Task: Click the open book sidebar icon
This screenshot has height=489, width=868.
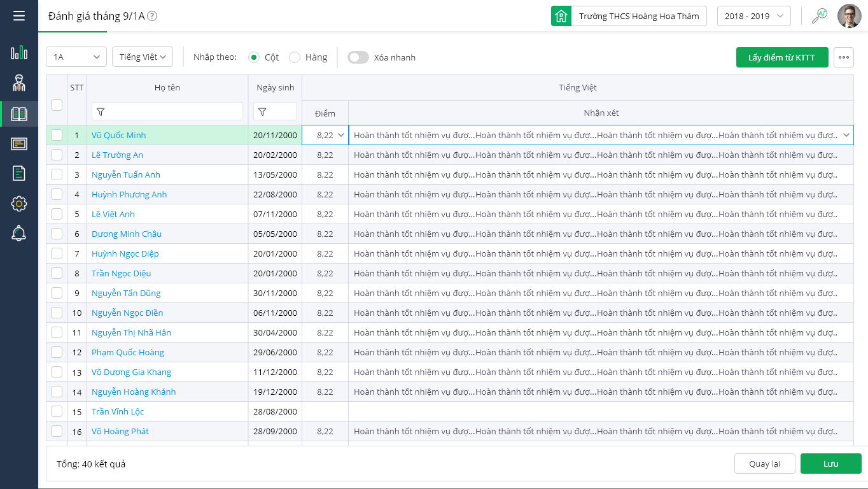Action: tap(19, 114)
